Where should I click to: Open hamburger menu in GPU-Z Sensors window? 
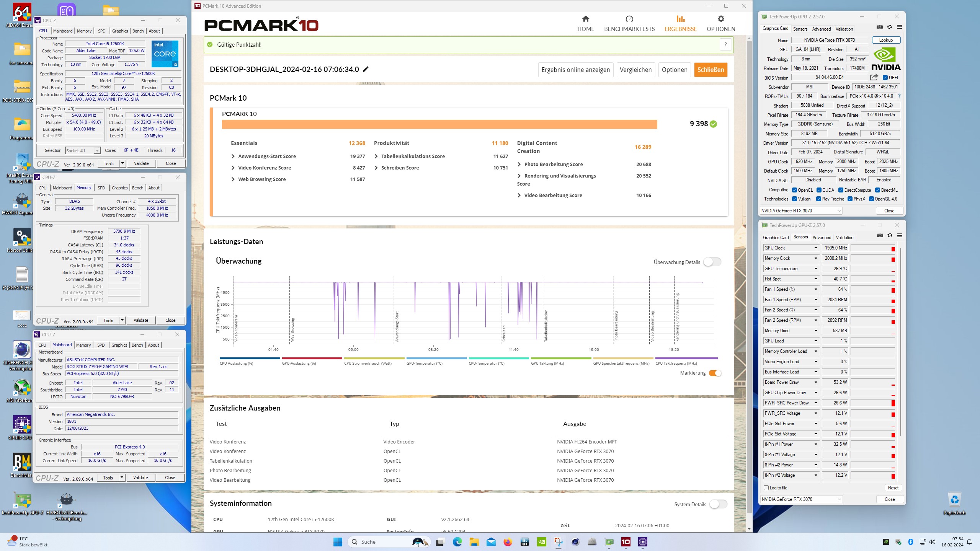point(900,236)
